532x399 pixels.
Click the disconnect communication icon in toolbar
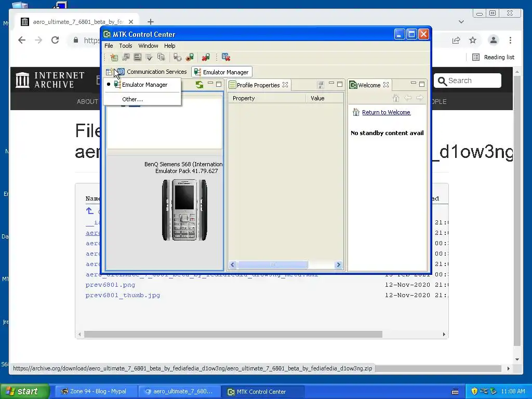click(x=226, y=57)
